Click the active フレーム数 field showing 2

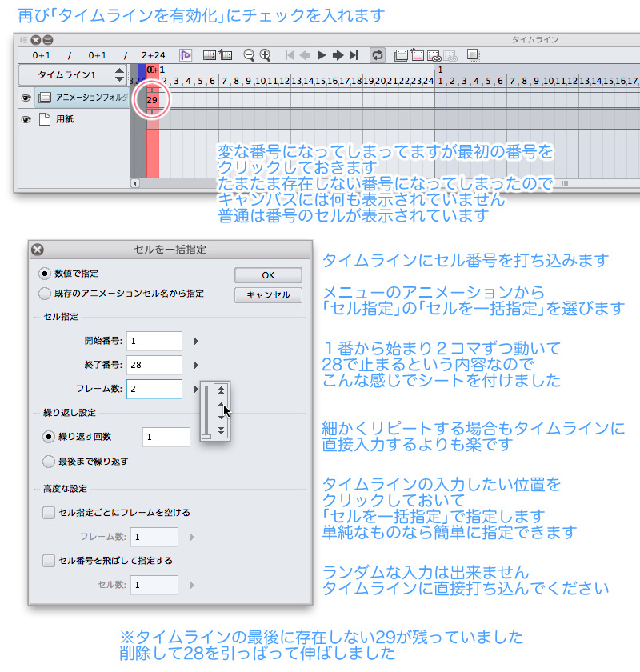tap(154, 389)
